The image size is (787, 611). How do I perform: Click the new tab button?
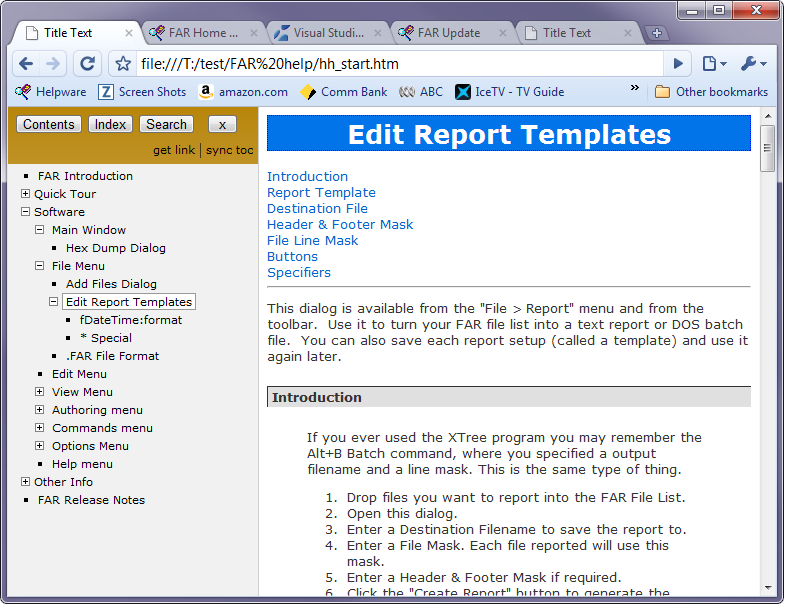657,33
